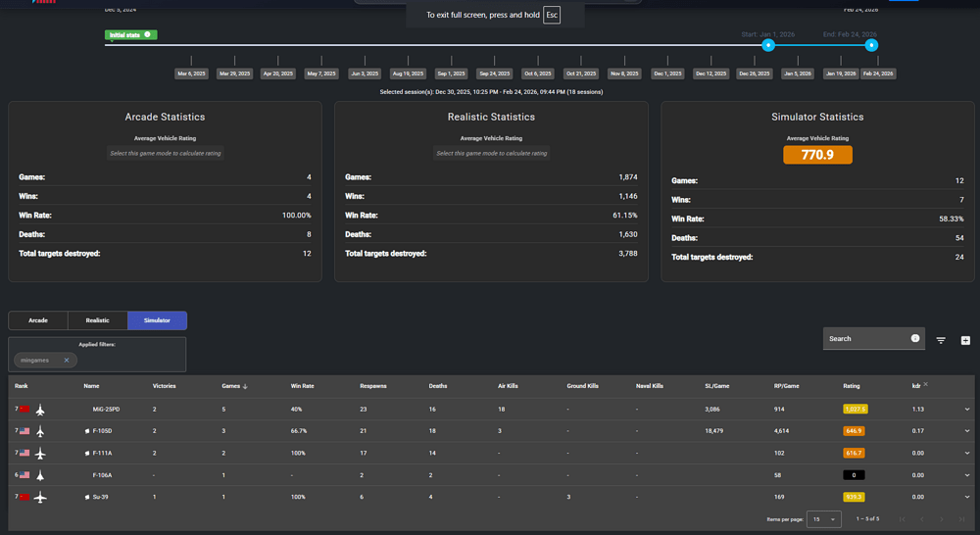Remove the kdr column with X icon
Image resolution: width=980 pixels, height=535 pixels.
[x=925, y=384]
